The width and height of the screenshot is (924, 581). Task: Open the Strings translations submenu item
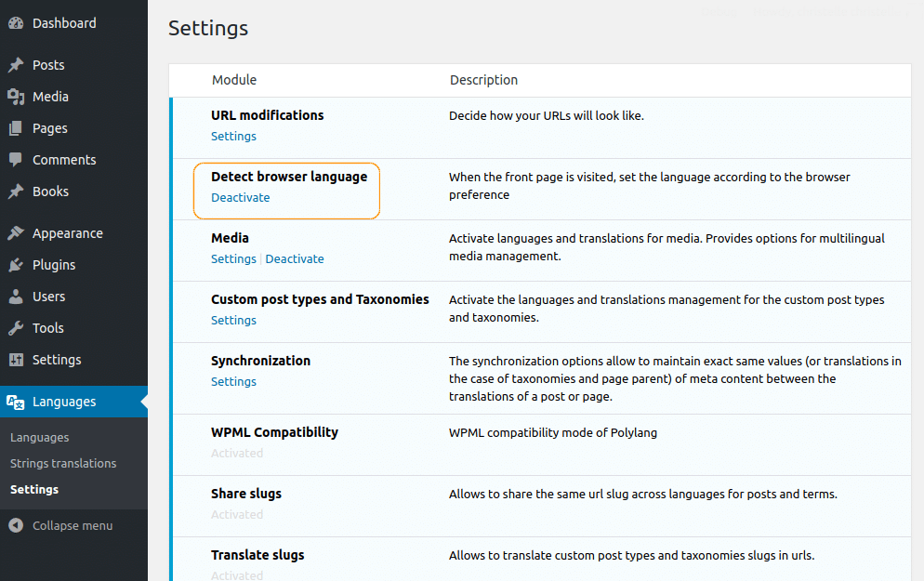(x=63, y=463)
